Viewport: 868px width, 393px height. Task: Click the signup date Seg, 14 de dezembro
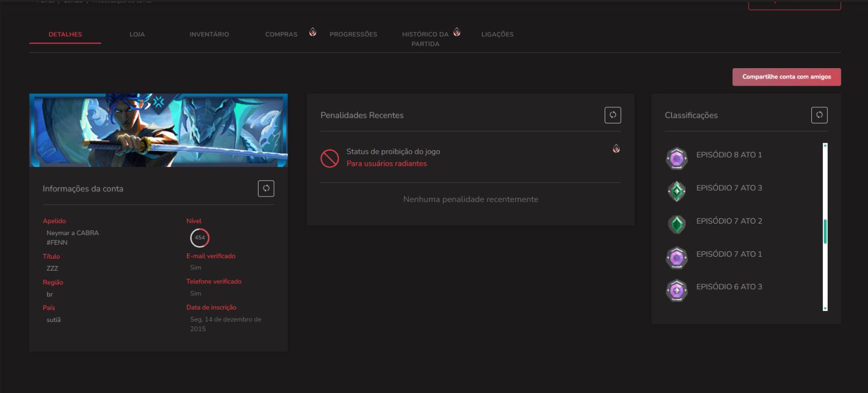click(x=225, y=324)
